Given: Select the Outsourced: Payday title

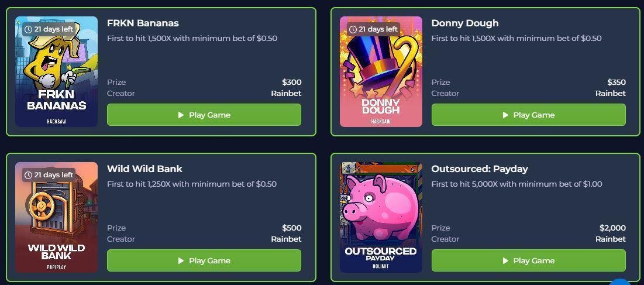Looking at the screenshot, I should coord(480,169).
